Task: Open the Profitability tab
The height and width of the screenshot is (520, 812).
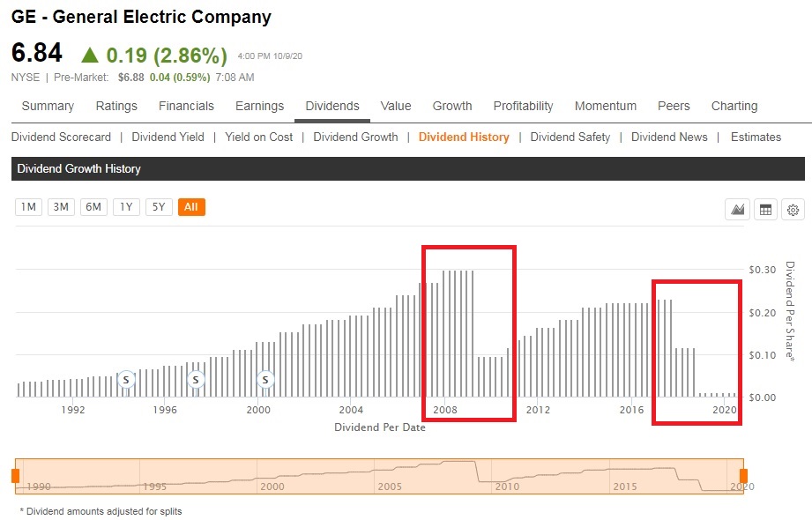Action: pos(523,106)
